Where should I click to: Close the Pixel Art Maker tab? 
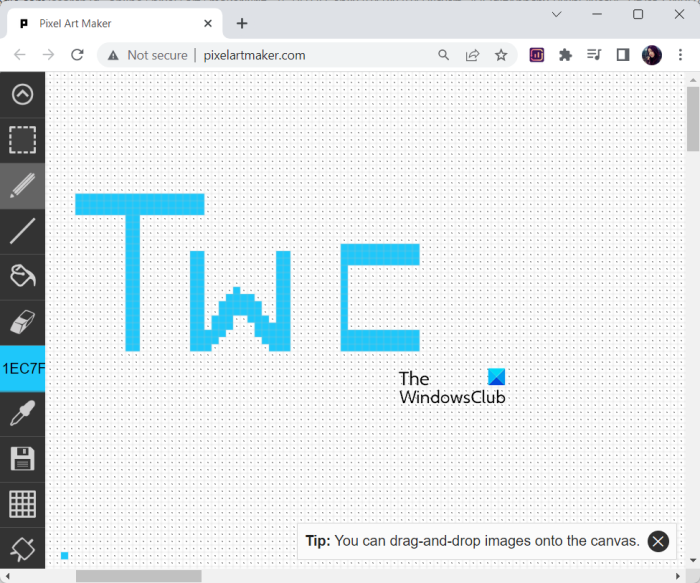click(208, 23)
